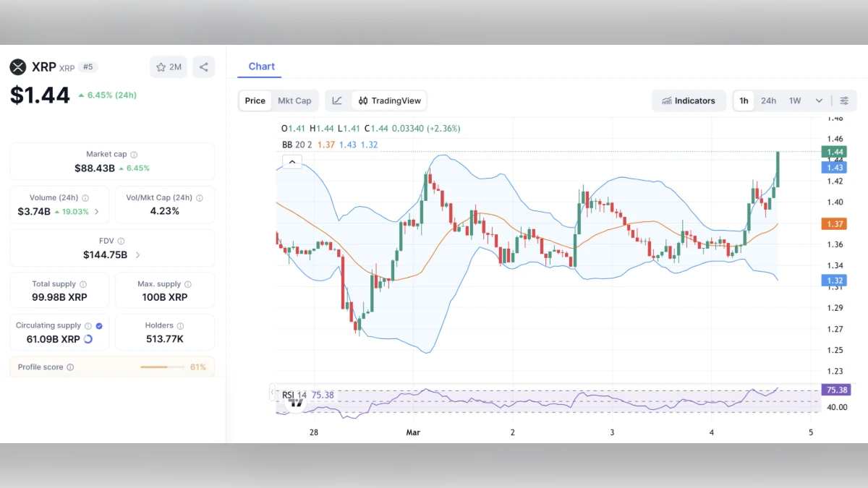Switch price display to Mkt Cap
Image resolution: width=868 pixels, height=488 pixels.
point(295,100)
